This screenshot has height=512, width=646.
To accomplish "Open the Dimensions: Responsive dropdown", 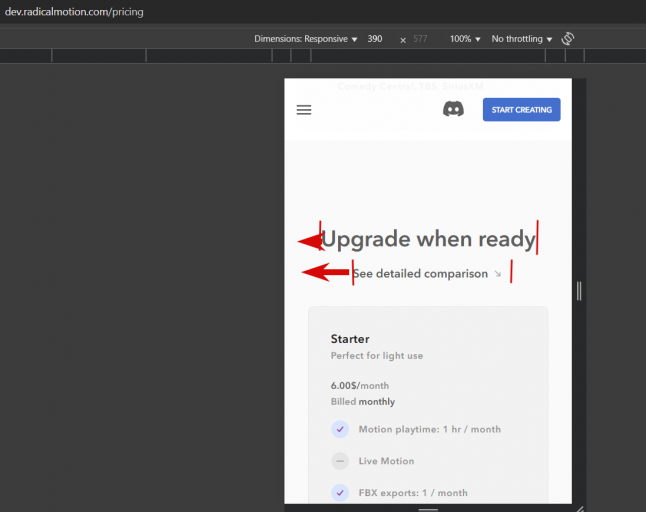I will (305, 39).
